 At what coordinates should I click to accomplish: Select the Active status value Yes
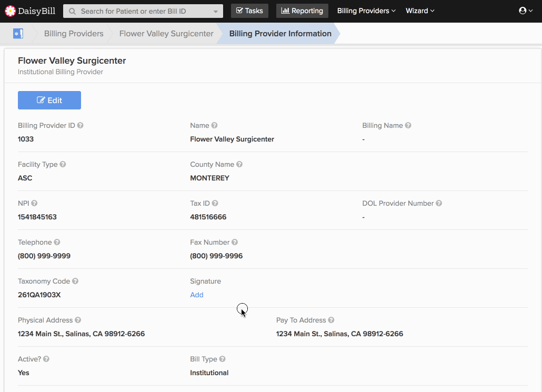coord(24,373)
